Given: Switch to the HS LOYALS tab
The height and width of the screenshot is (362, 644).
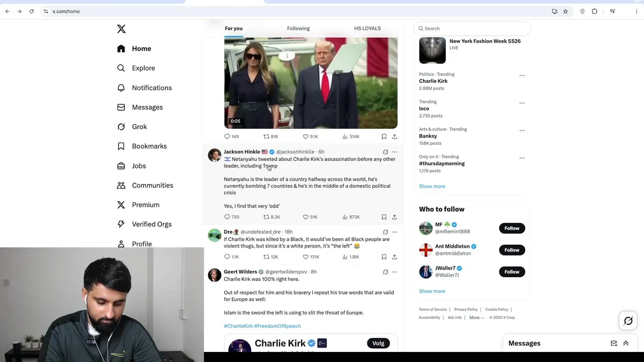Looking at the screenshot, I should pos(367,29).
